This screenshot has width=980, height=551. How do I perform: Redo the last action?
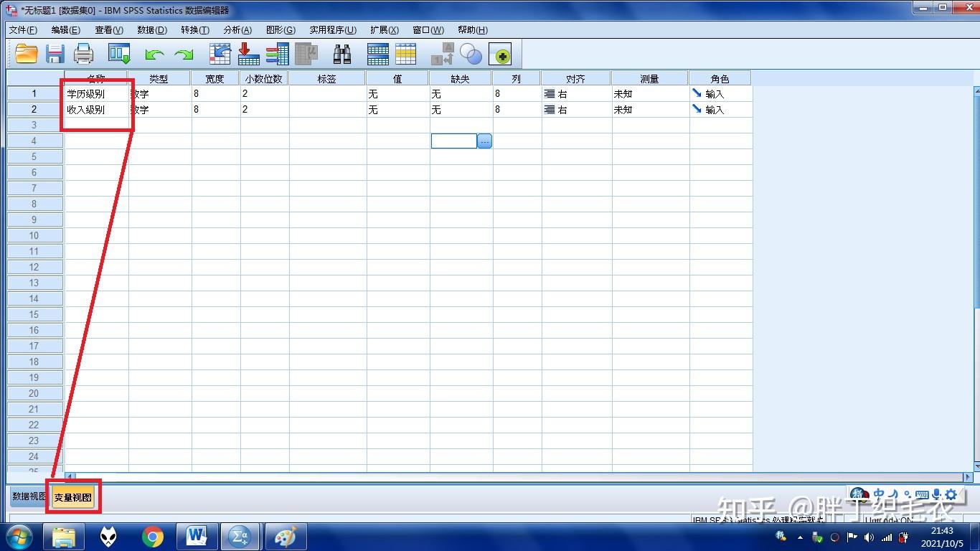[184, 53]
